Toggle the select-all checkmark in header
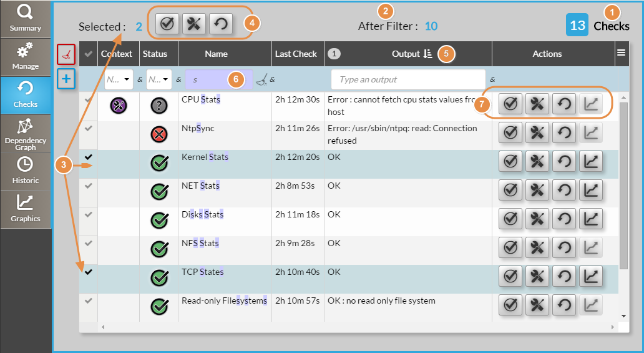The width and height of the screenshot is (644, 353). pyautogui.click(x=89, y=54)
